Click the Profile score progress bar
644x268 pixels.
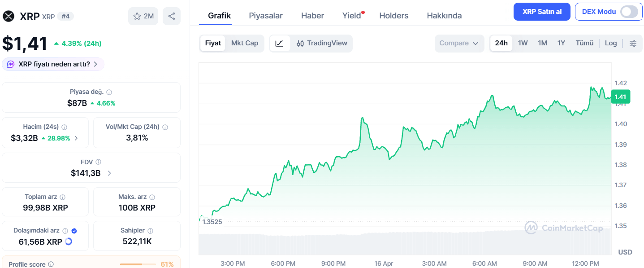137,264
